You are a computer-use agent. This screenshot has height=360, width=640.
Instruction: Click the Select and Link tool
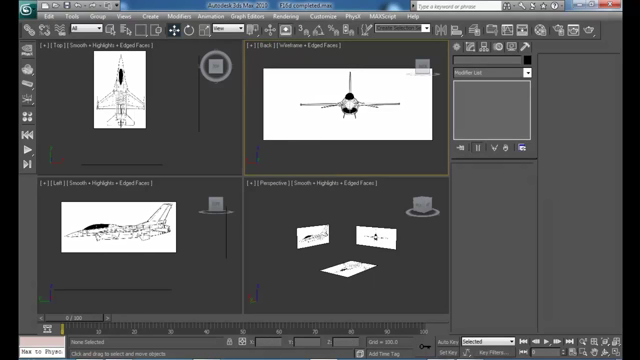(x=29, y=30)
